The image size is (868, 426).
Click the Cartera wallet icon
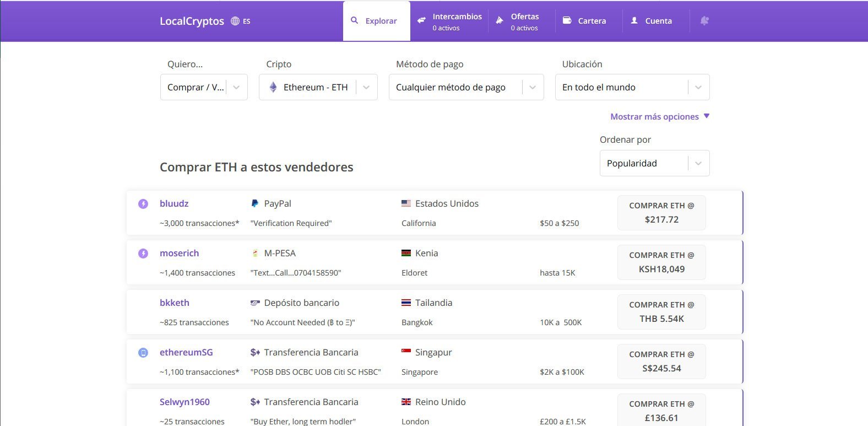click(x=567, y=20)
